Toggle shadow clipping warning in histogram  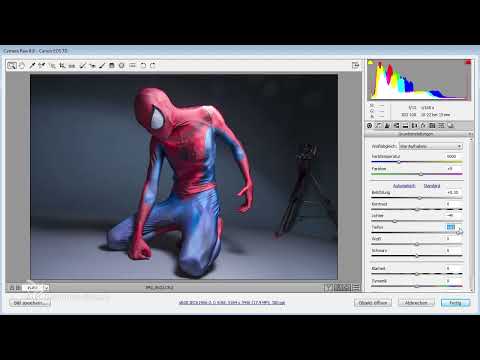[x=370, y=62]
